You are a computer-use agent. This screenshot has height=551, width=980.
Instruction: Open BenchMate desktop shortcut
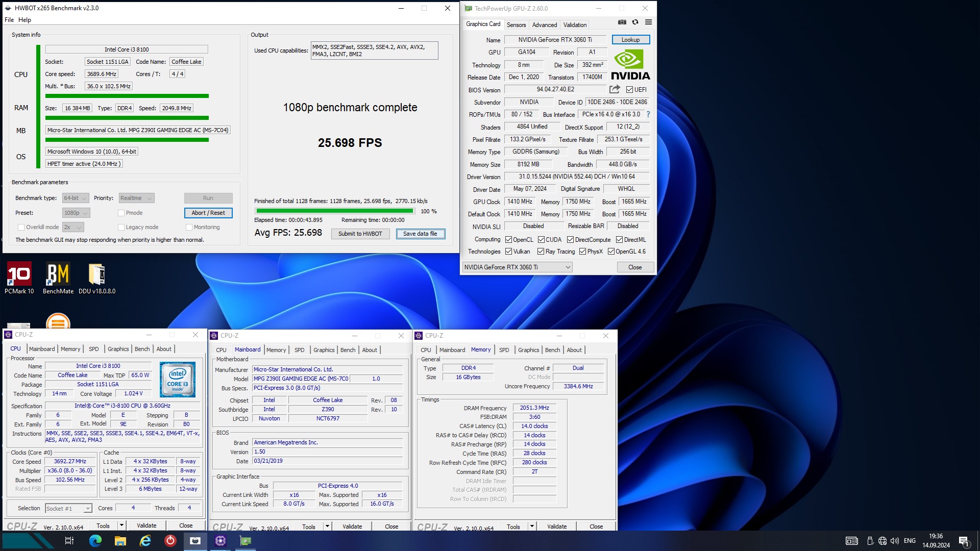(x=58, y=278)
